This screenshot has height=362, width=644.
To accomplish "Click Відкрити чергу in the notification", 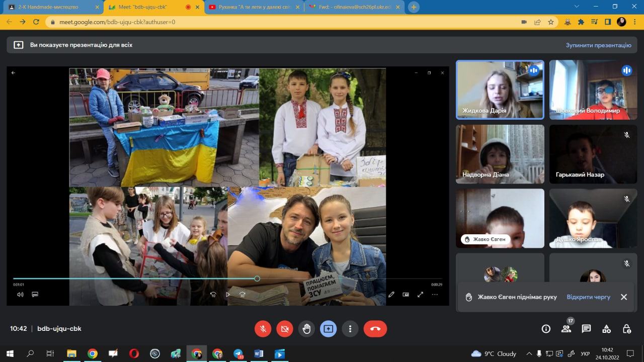I will (588, 297).
